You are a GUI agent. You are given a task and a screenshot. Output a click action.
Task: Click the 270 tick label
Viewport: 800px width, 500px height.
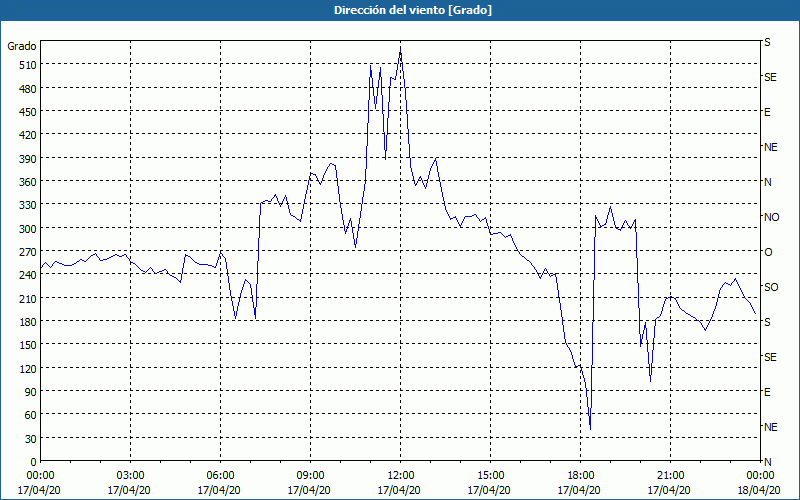point(28,252)
